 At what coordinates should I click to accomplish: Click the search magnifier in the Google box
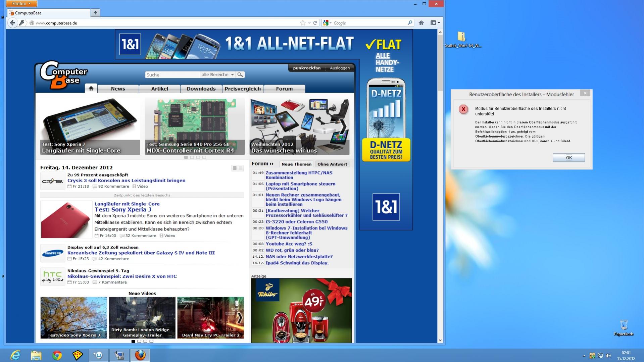[410, 23]
